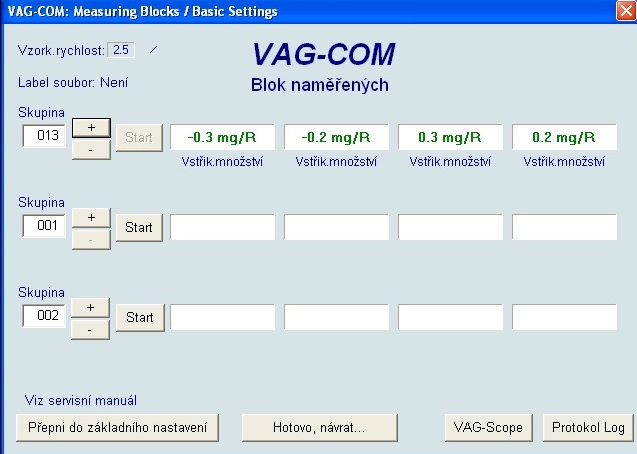Increase group 013 with its plus button
Screen dimensions: 637x454
[x=91, y=128]
